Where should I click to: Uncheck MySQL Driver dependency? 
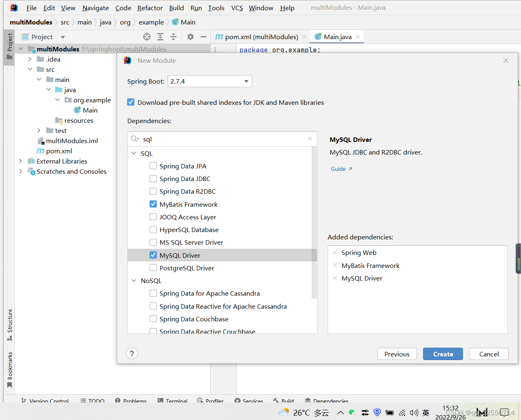153,255
